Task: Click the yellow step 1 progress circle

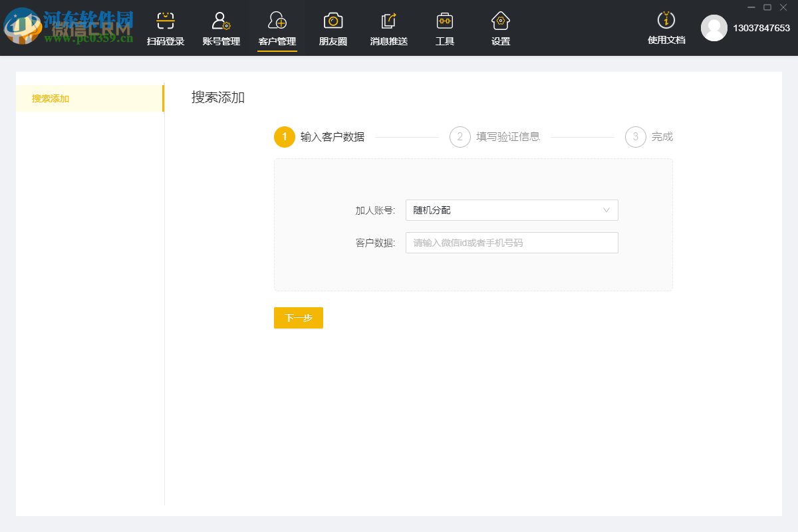Action: [x=285, y=137]
